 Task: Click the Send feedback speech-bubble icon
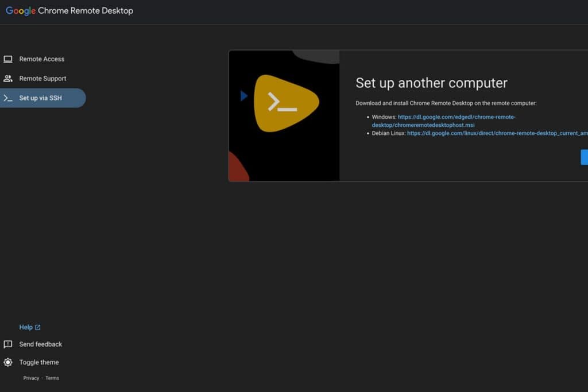[x=7, y=344]
